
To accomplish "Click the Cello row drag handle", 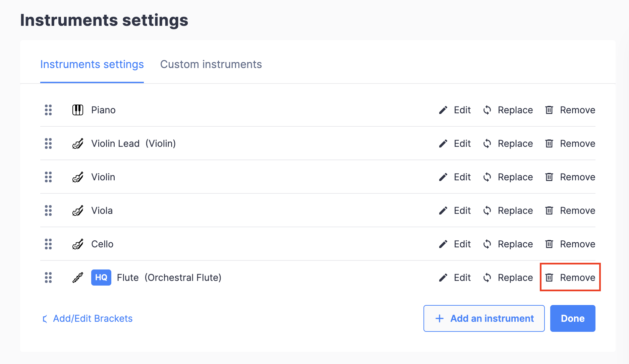I will pyautogui.click(x=48, y=244).
